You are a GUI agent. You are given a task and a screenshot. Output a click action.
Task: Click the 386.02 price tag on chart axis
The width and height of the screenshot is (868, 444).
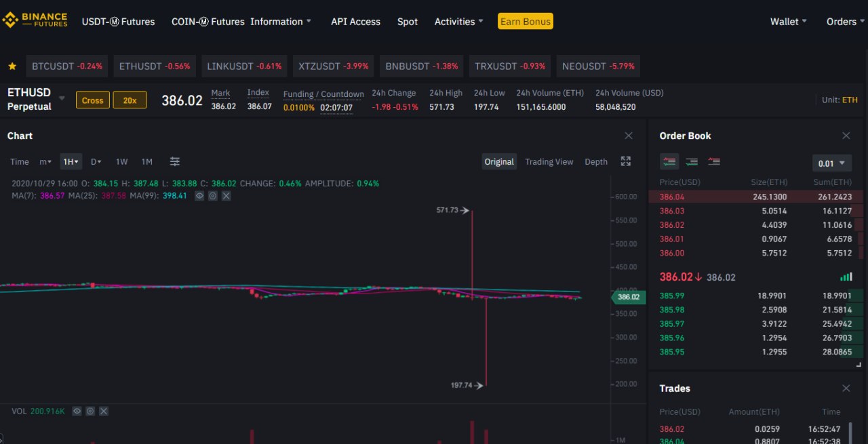tap(629, 297)
